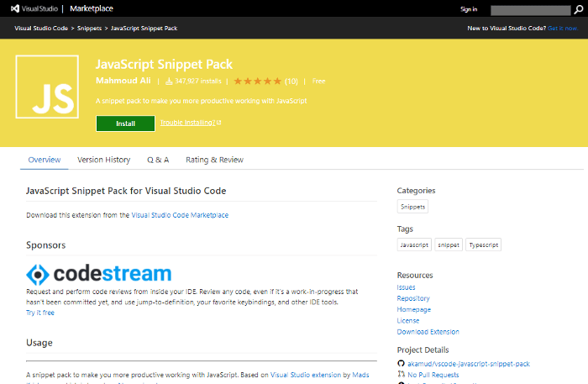The width and height of the screenshot is (588, 384).
Task: Open the Homepage resource link
Action: [414, 310]
